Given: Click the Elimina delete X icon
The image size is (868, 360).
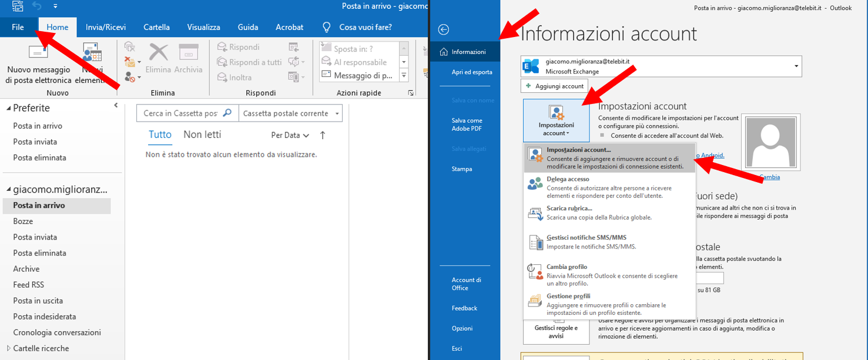Looking at the screenshot, I should coord(158,53).
